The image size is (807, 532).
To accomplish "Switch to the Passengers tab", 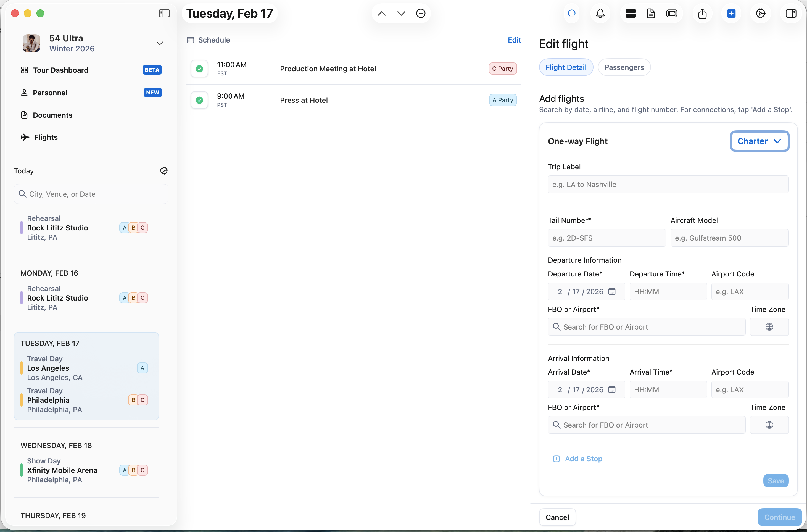I will point(624,67).
